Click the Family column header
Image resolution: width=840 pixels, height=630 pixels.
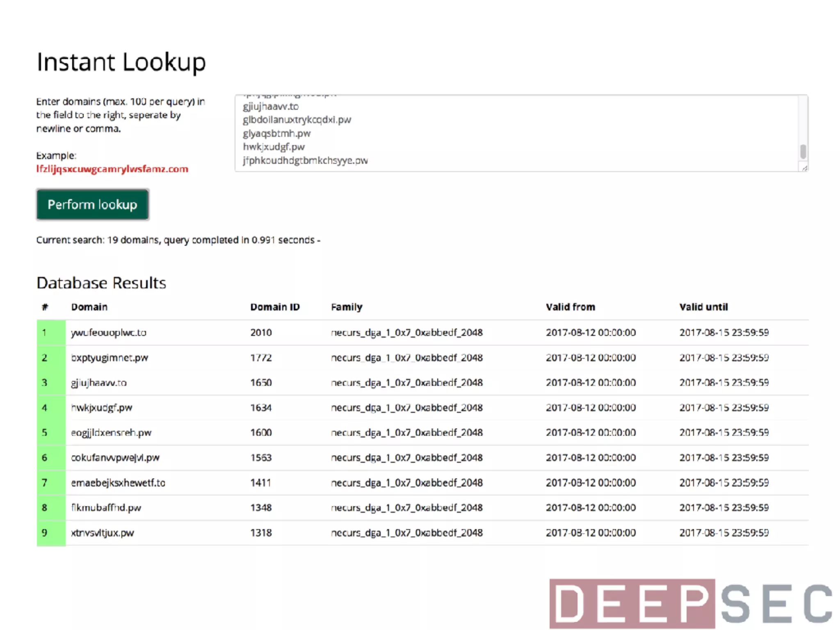click(x=347, y=307)
